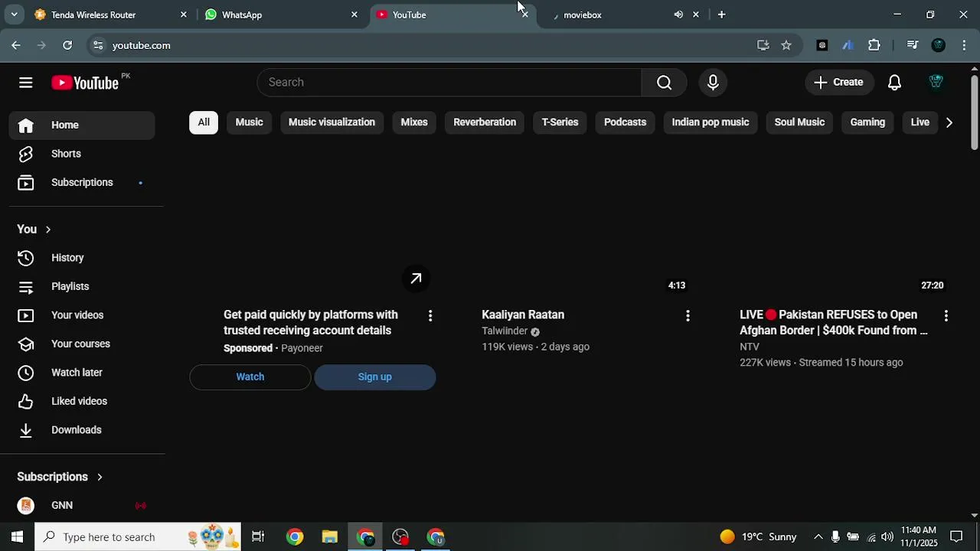Open Playlists in sidebar
980x551 pixels.
pyautogui.click(x=82, y=286)
